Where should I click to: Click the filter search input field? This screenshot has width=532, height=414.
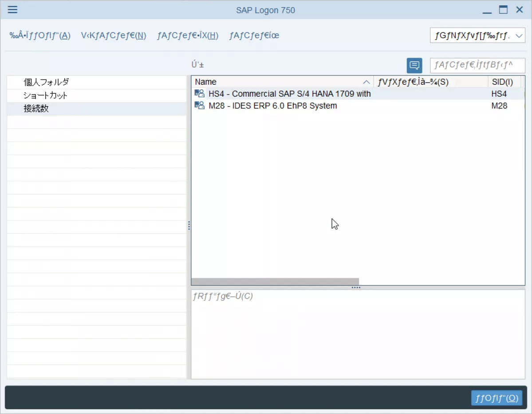[477, 65]
